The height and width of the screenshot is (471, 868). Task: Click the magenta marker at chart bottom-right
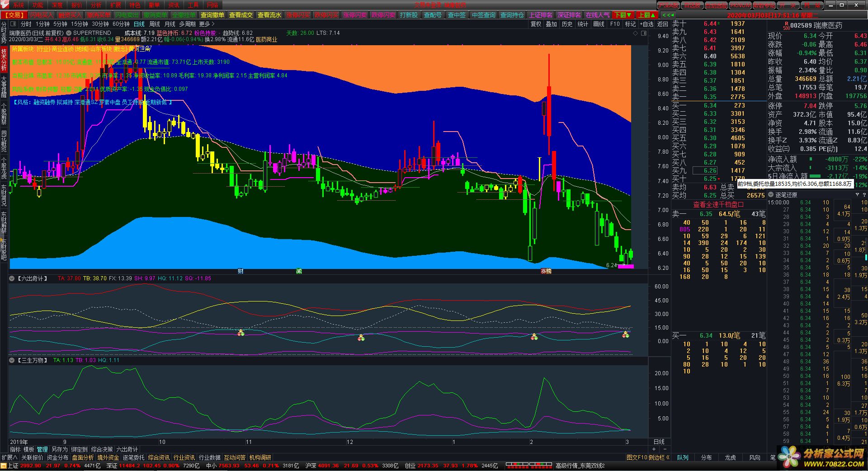point(626,266)
